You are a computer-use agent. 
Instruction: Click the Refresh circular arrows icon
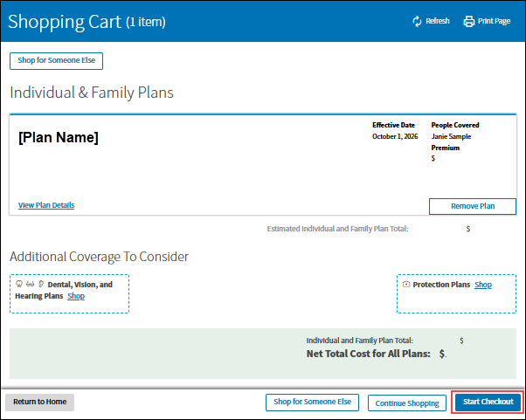click(x=417, y=21)
